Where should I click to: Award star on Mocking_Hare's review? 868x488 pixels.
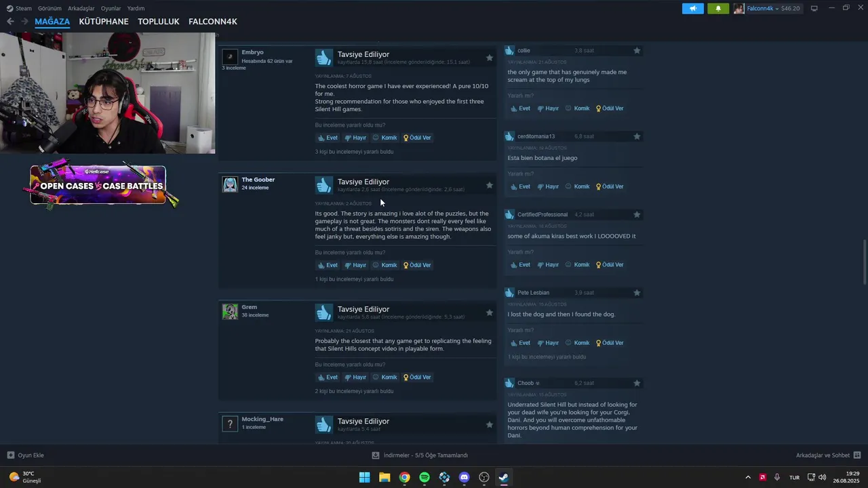490,424
